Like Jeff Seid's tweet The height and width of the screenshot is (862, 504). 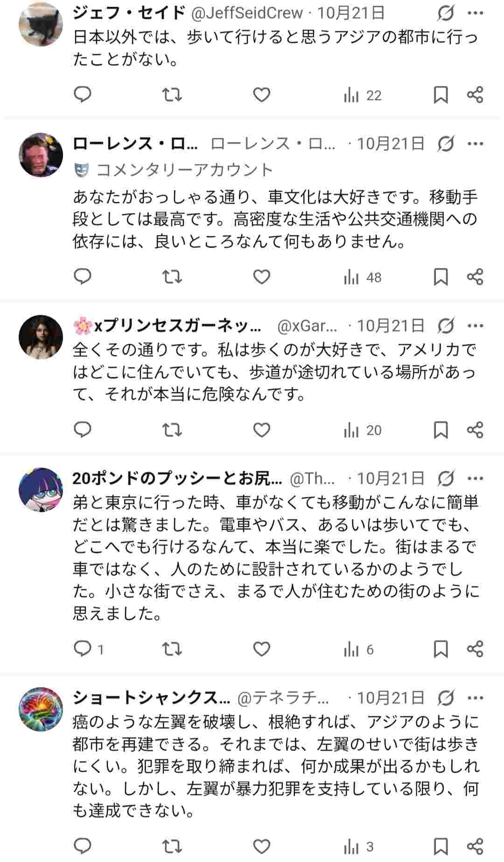click(261, 96)
